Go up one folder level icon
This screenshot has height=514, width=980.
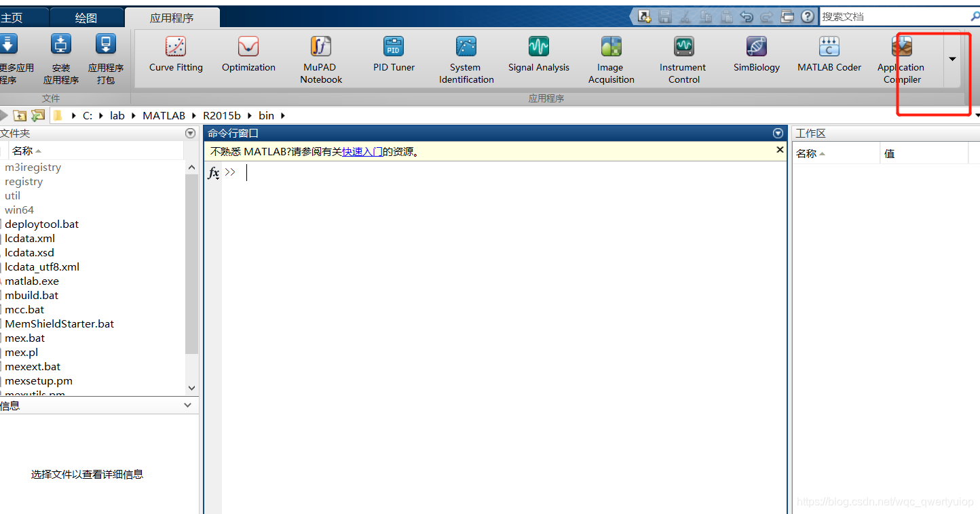coord(20,116)
